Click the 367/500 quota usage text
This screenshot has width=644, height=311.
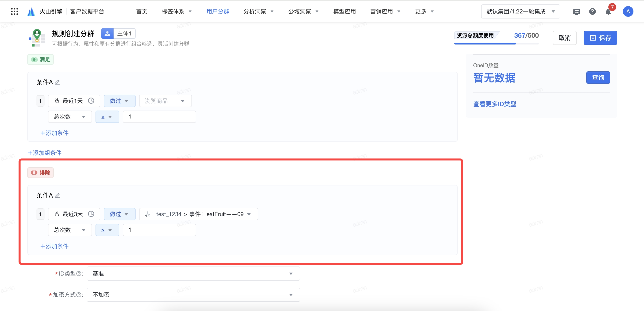click(526, 35)
